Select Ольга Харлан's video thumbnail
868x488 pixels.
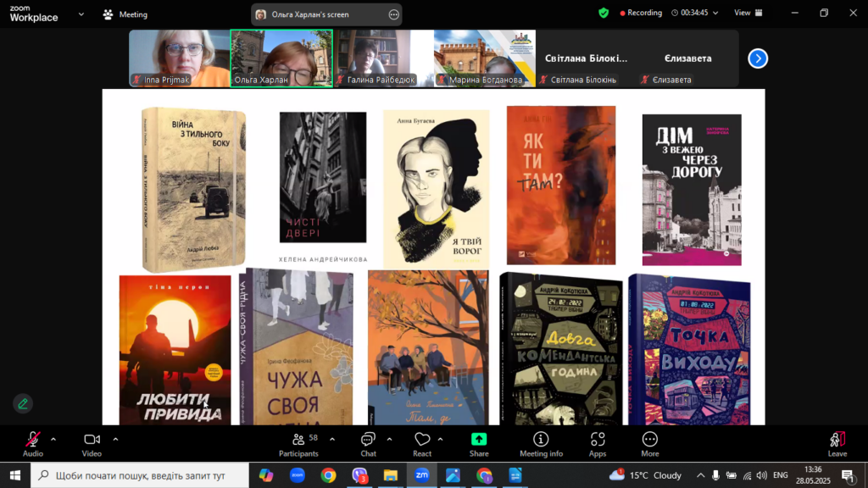coord(281,58)
